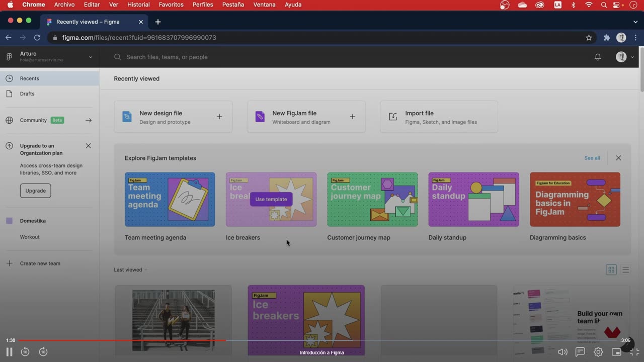This screenshot has height=362, width=644.
Task: Rewind video ten seconds
Action: click(25, 352)
